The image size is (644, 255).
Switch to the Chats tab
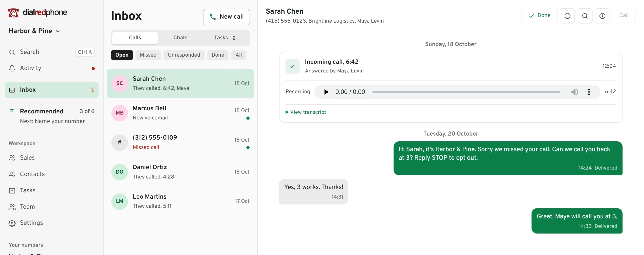pyautogui.click(x=180, y=38)
